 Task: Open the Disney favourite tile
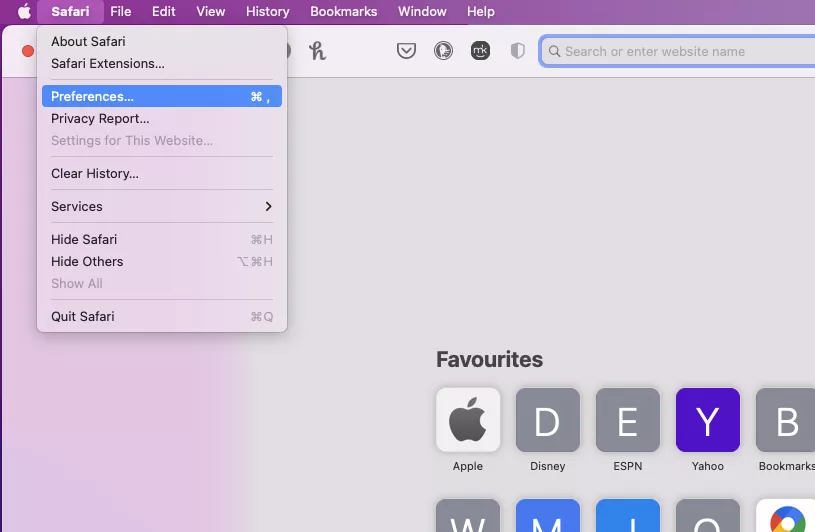pyautogui.click(x=547, y=420)
